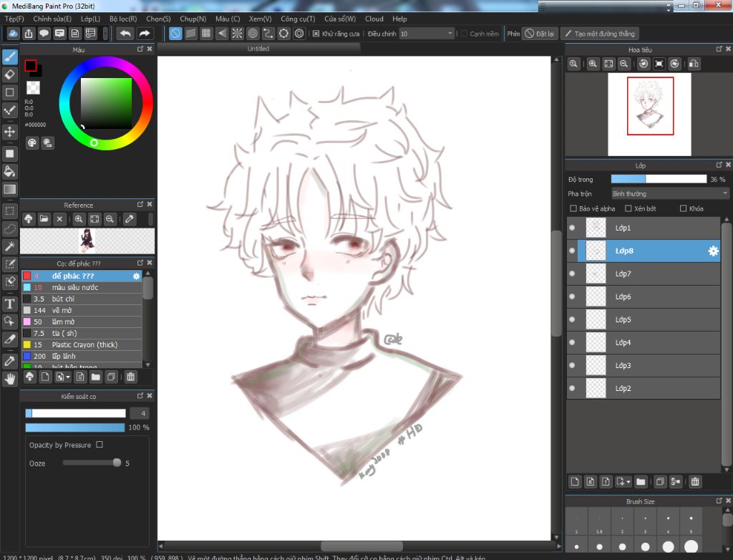Select the rectangular Select tool

10,211
